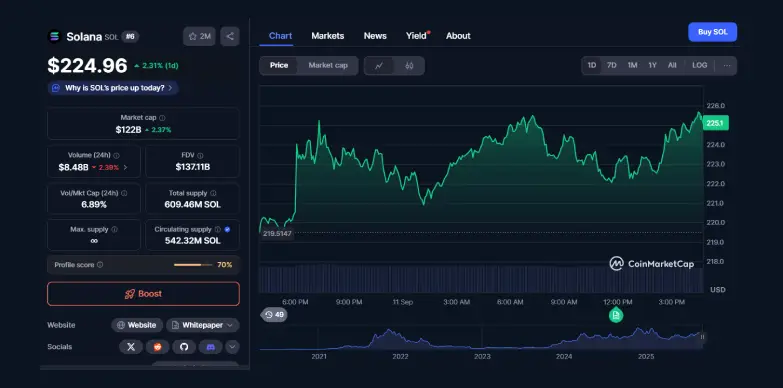Toggle LOG scale on chart
The width and height of the screenshot is (783, 388).
click(699, 65)
